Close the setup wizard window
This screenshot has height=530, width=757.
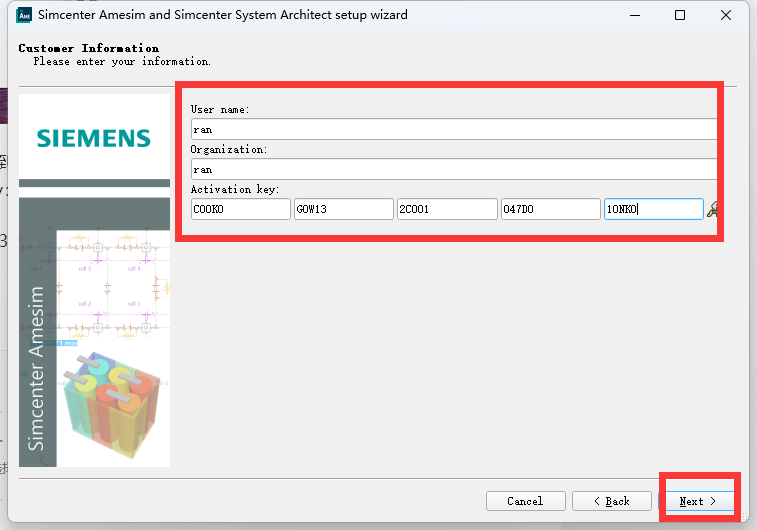click(x=726, y=15)
